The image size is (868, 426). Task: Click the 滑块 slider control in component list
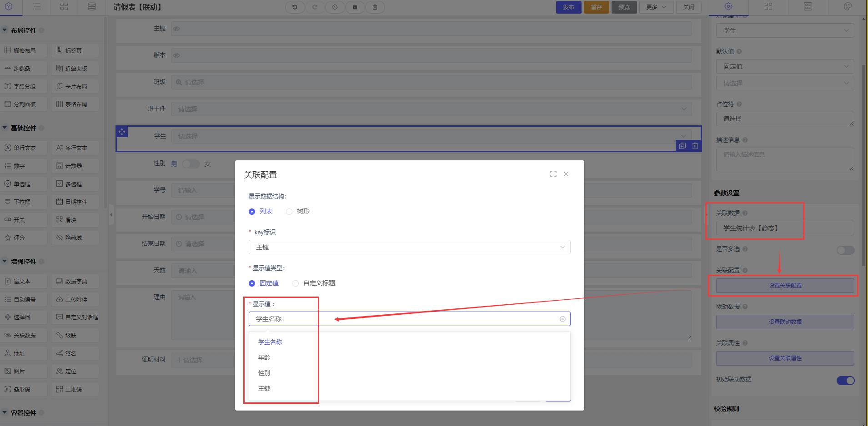(75, 220)
